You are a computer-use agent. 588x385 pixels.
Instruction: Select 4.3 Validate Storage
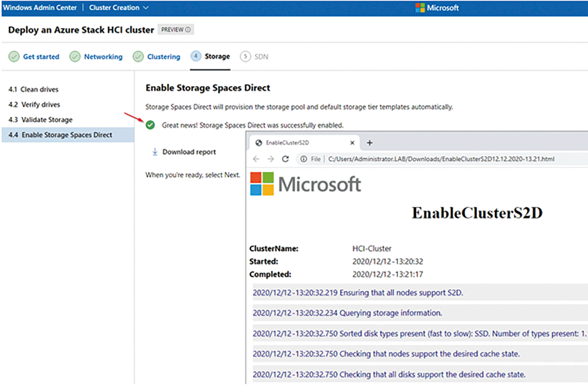(x=40, y=120)
